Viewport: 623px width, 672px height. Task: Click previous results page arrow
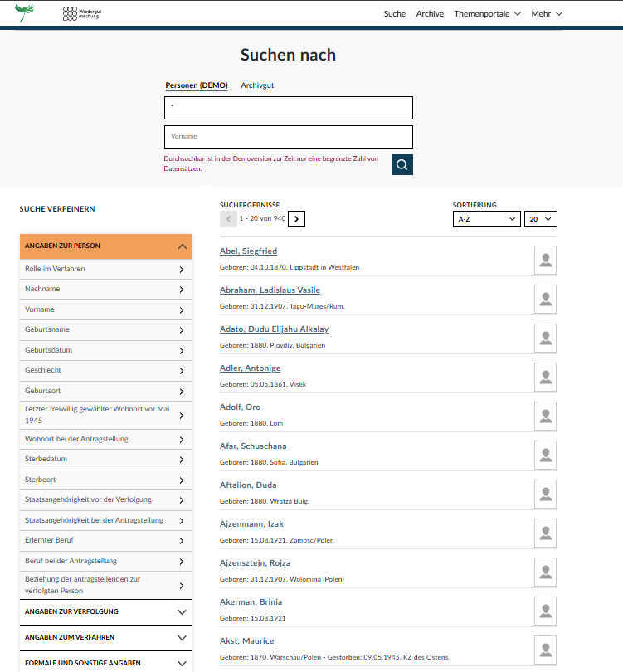point(228,219)
